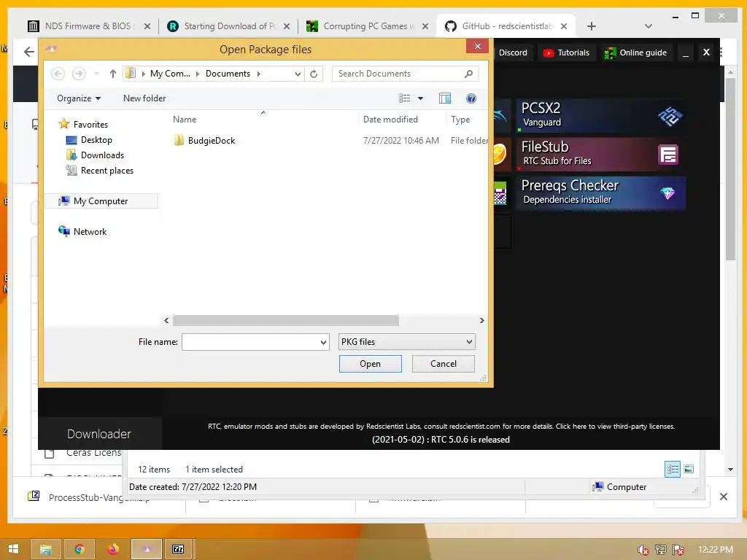Select My Computer in navigation pane
This screenshot has width=747, height=560.
pyautogui.click(x=101, y=201)
